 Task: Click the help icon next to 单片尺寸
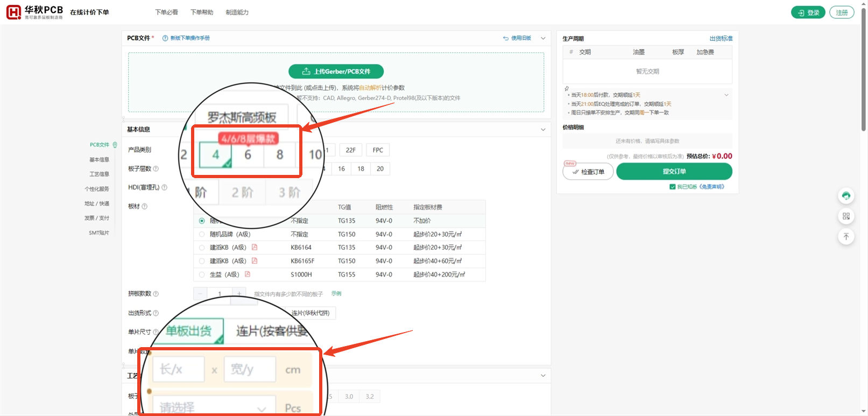[156, 332]
